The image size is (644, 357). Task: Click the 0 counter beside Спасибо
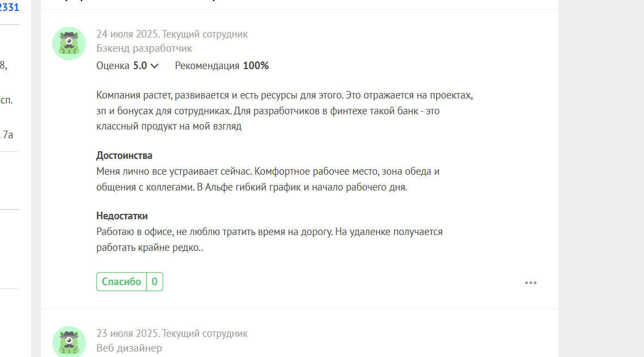154,282
